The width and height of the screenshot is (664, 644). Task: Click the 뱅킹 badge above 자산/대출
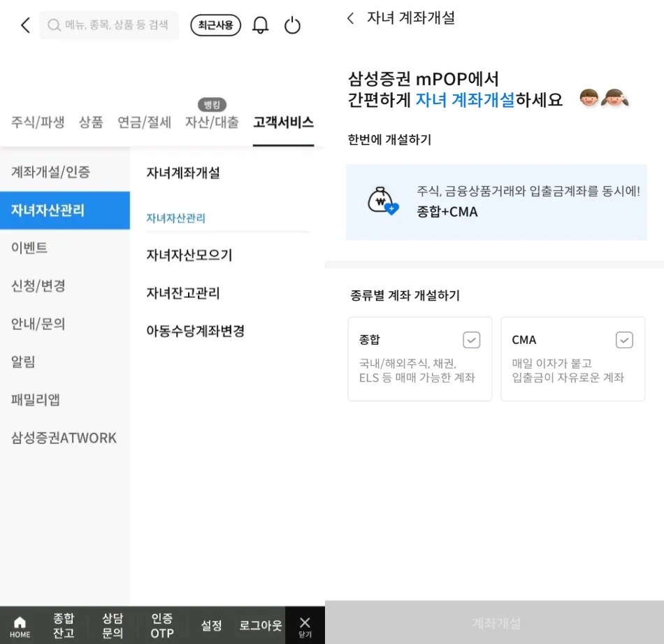(212, 104)
